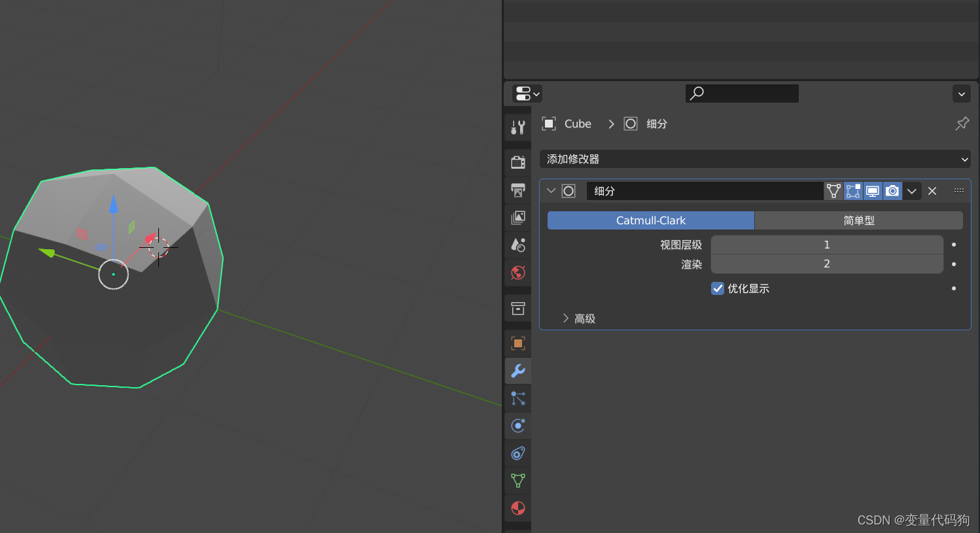Open the Object Data properties tab
This screenshot has width=980, height=533.
pos(517,481)
